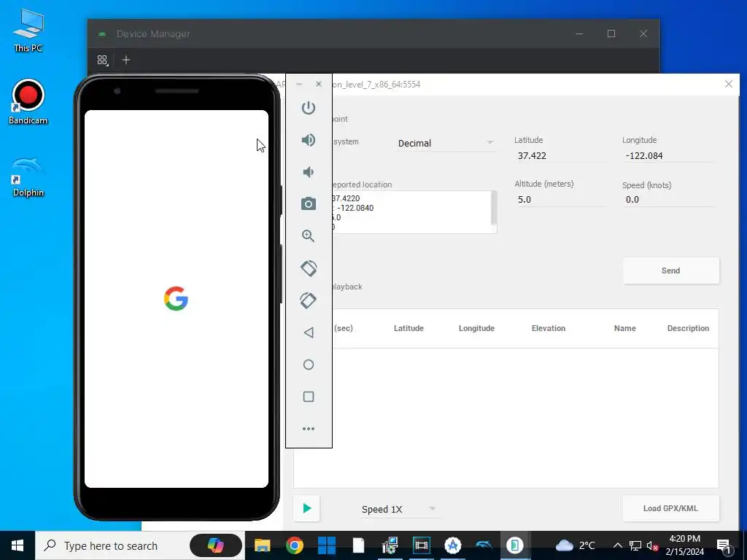Click the reported location box scrollbar

point(494,209)
